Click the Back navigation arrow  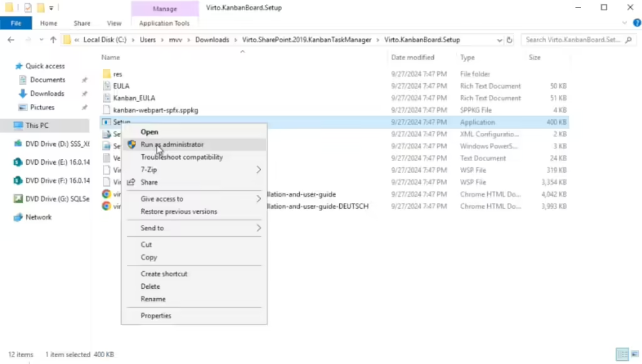point(11,39)
